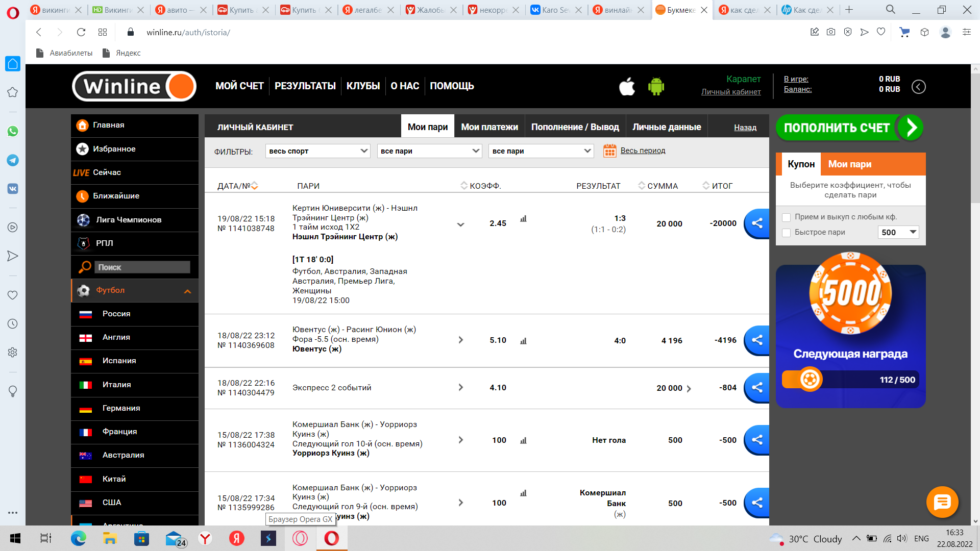Open the quick bet amount 500 dropdown
This screenshot has width=980, height=551.
[898, 233]
